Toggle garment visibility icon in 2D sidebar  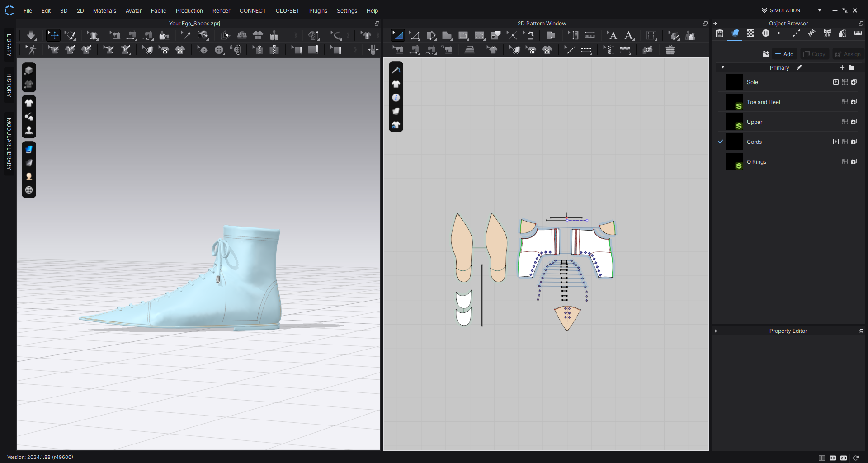(396, 84)
